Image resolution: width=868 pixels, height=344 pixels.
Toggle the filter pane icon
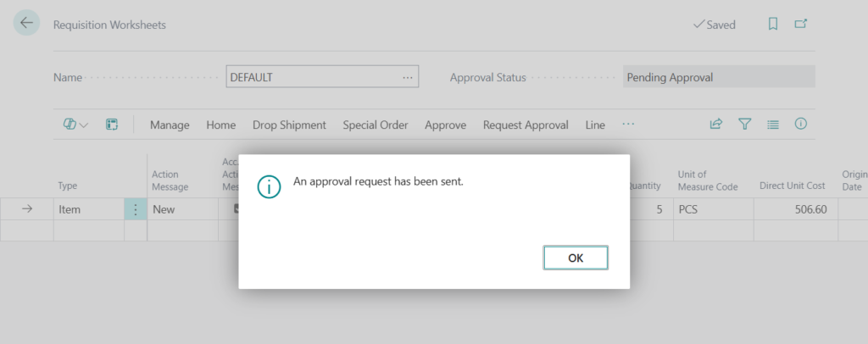745,125
